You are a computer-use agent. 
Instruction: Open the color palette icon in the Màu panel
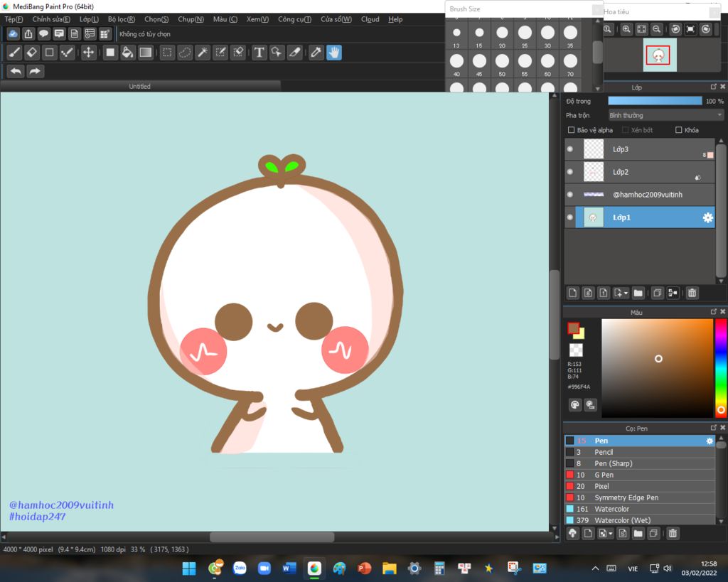pyautogui.click(x=574, y=405)
